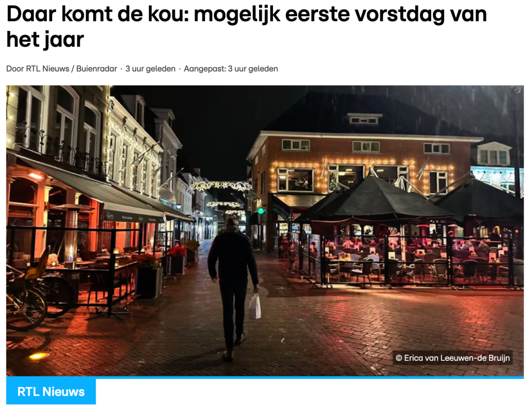Click the green round illuminated sign
This screenshot has width=532, height=411.
[x=261, y=211]
